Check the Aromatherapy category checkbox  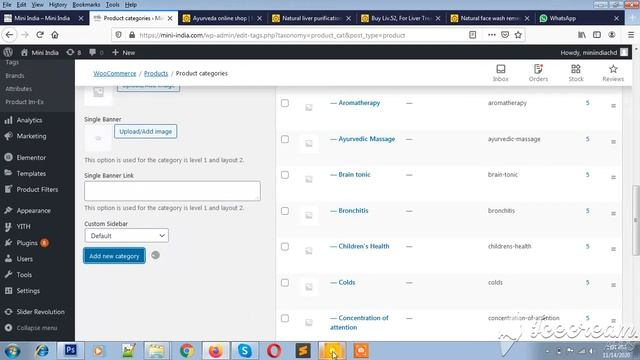pyautogui.click(x=285, y=103)
